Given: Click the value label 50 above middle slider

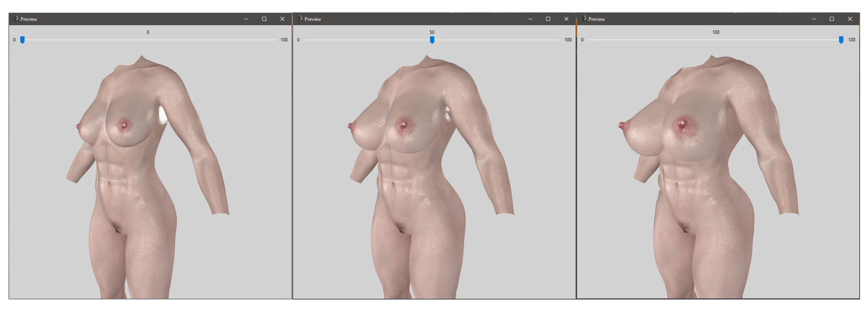Looking at the screenshot, I should pyautogui.click(x=432, y=33).
